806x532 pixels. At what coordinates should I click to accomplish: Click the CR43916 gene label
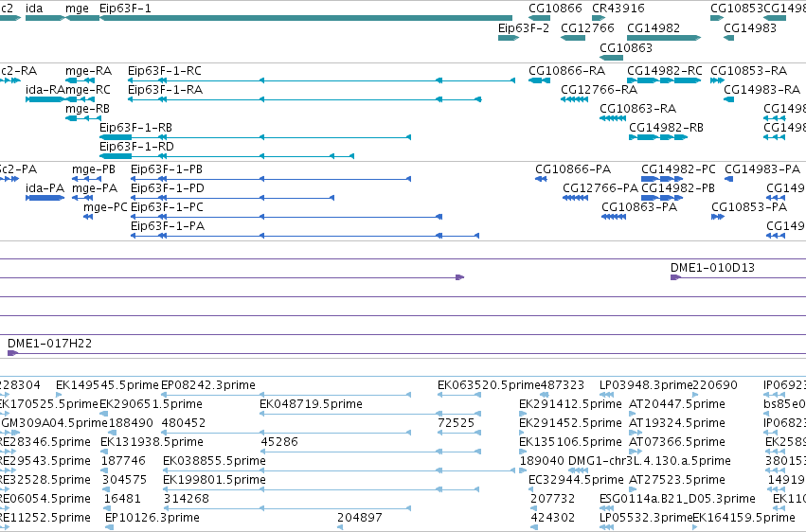(618, 9)
